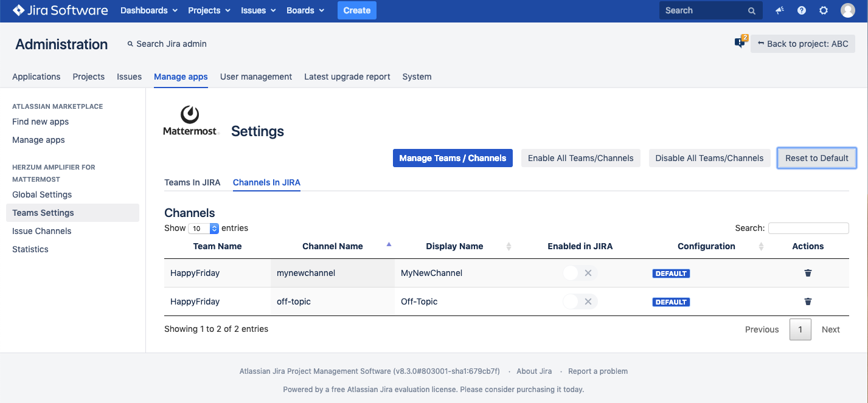
Task: Open the notifications megaphone icon
Action: (x=779, y=10)
